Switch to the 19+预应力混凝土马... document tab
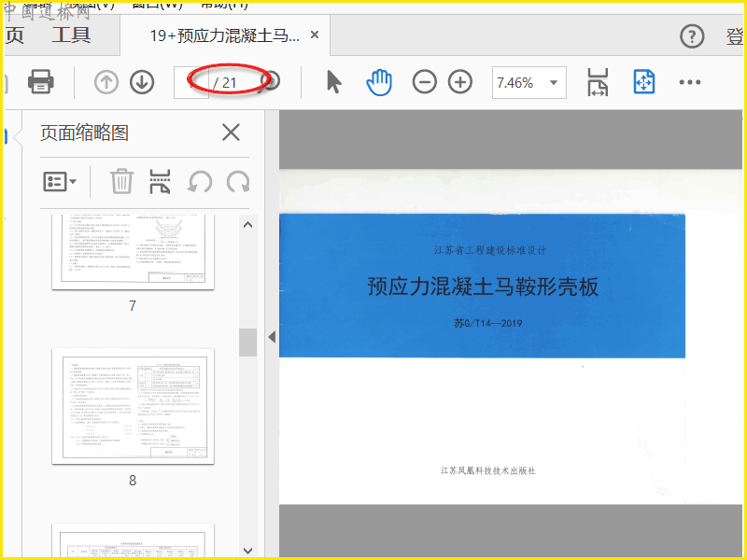 [224, 35]
